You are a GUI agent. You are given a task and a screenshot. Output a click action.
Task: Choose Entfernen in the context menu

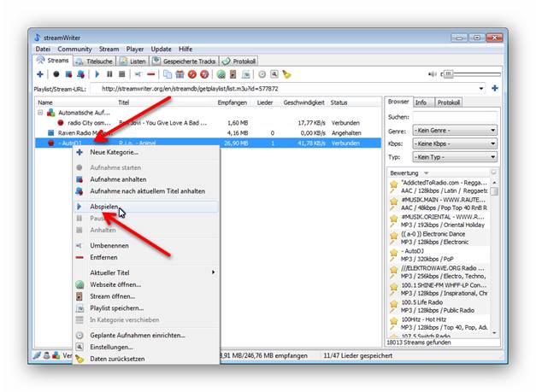point(146,257)
